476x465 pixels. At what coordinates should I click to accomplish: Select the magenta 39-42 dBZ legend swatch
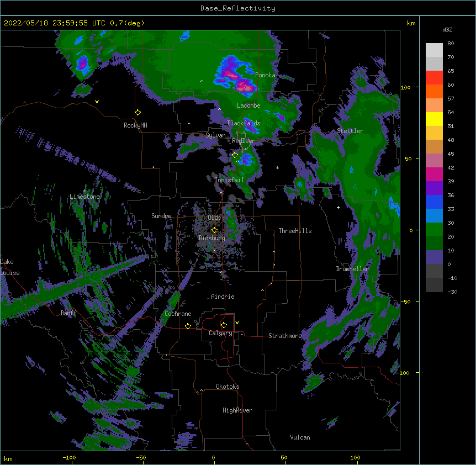click(x=434, y=175)
